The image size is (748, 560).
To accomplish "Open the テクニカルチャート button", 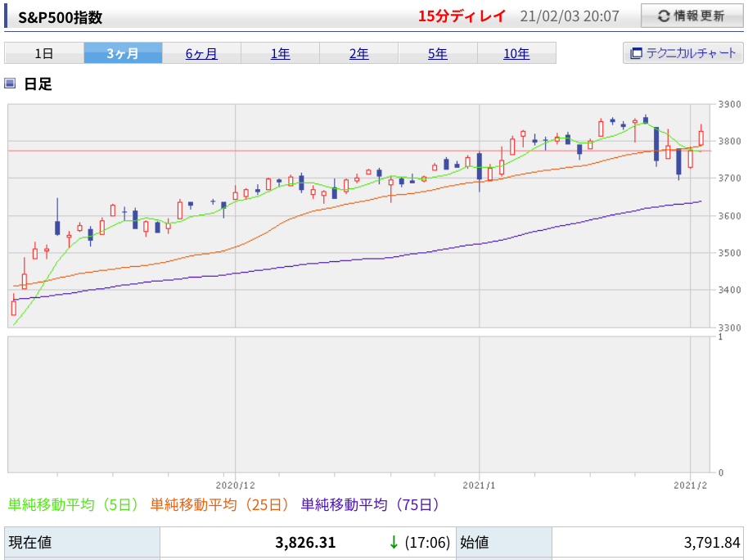I will coord(683,52).
